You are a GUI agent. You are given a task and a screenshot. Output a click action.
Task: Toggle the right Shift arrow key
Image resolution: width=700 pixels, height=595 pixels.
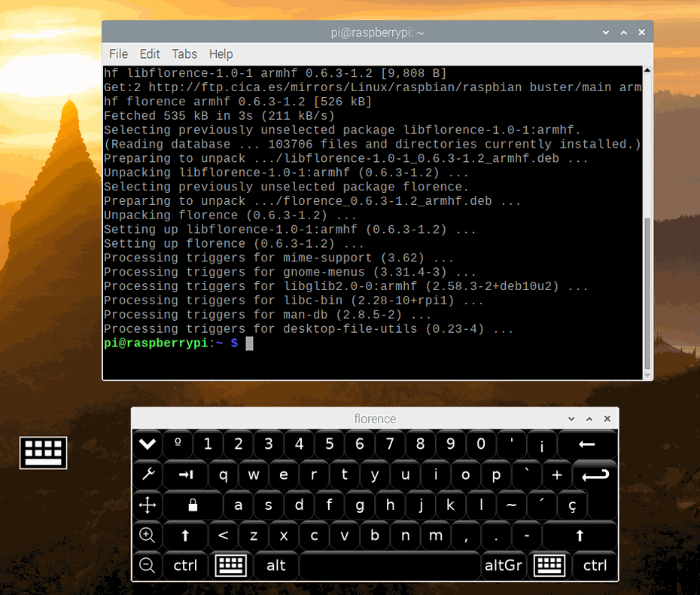pyautogui.click(x=580, y=535)
